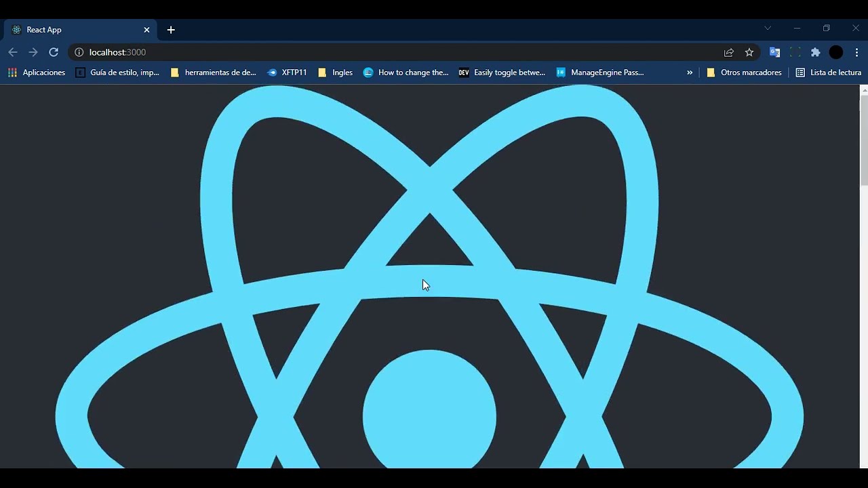The width and height of the screenshot is (868, 488).
Task: Click the spinning React logo image
Action: coord(429,277)
